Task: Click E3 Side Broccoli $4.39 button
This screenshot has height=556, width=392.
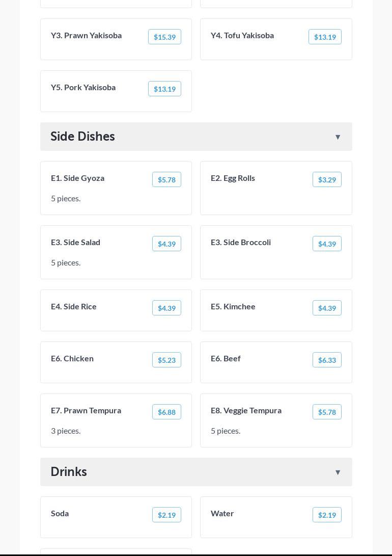Action: (327, 244)
